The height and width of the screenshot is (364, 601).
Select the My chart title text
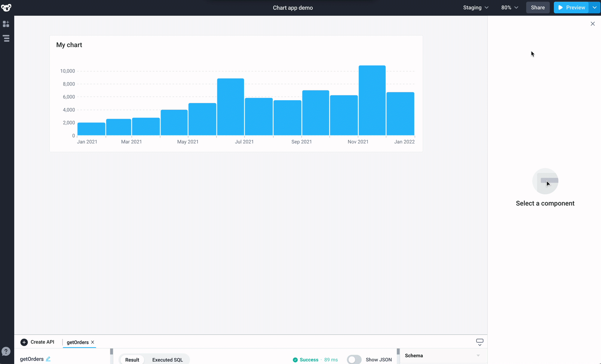click(x=69, y=45)
